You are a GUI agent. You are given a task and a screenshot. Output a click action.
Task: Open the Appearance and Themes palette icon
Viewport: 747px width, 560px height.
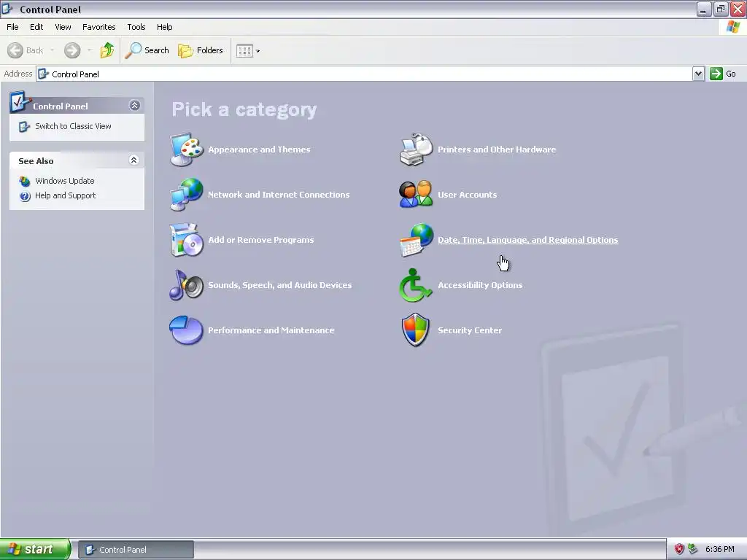coord(187,149)
